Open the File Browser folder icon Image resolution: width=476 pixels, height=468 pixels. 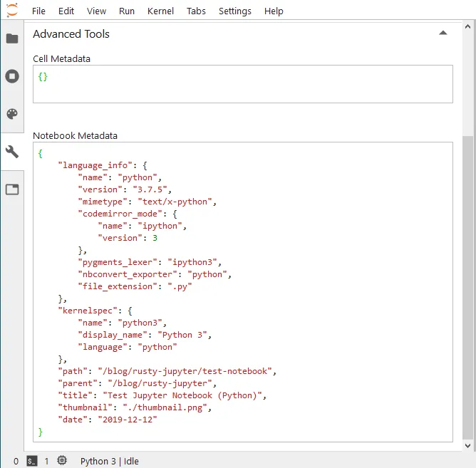click(x=12, y=38)
